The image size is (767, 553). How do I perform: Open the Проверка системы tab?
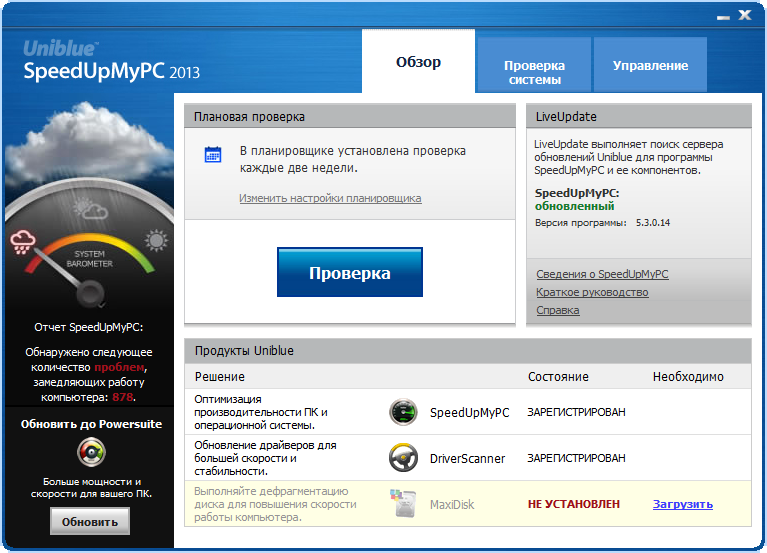click(x=534, y=72)
